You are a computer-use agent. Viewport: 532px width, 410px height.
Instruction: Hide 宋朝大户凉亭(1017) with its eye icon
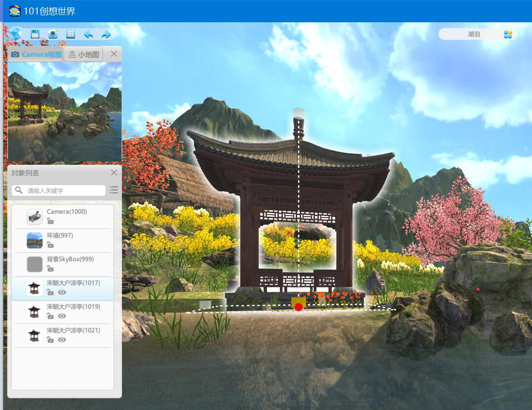[x=62, y=292]
